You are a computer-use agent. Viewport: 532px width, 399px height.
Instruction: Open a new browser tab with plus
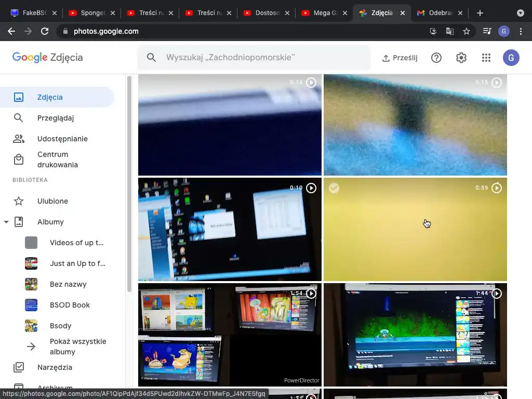pyautogui.click(x=480, y=13)
